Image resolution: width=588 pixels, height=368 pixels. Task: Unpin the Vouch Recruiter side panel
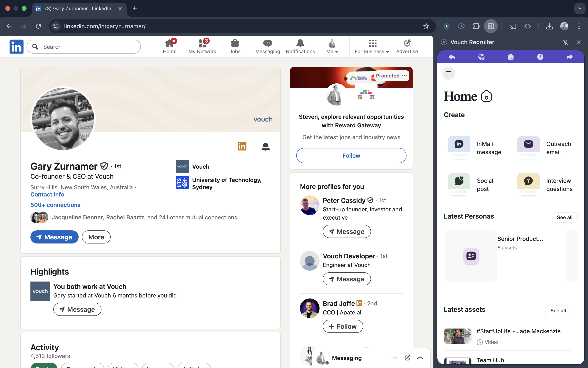(565, 42)
